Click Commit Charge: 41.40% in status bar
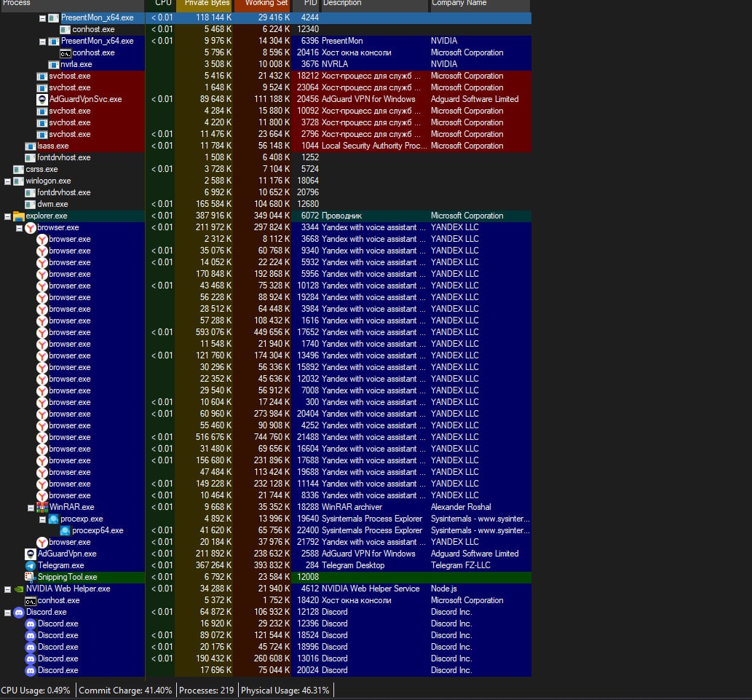 click(125, 691)
